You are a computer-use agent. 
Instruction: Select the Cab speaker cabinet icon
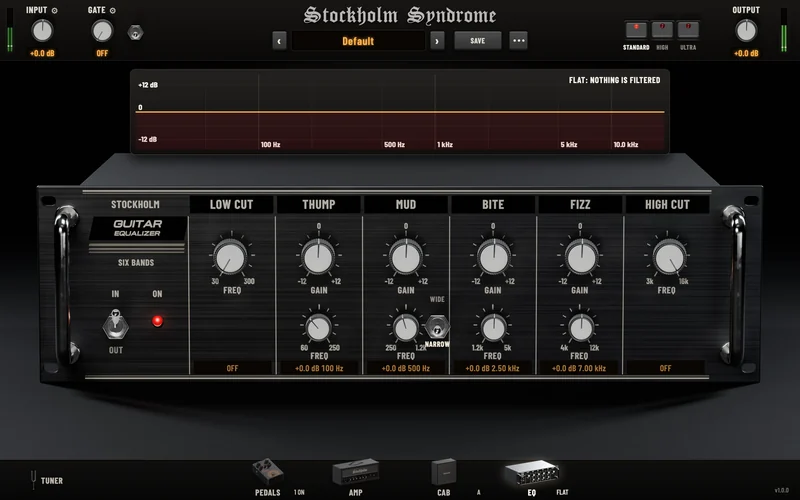tap(443, 472)
